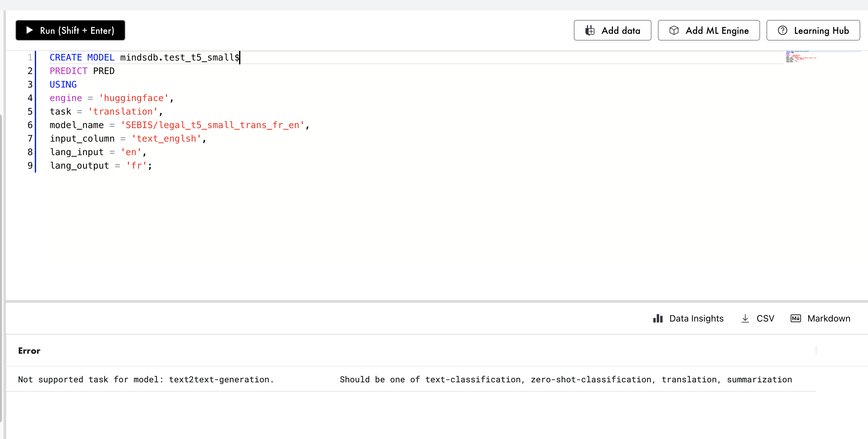Screen dimensions: 868x439
Task: Click the CSV download arrow icon
Action: point(745,319)
